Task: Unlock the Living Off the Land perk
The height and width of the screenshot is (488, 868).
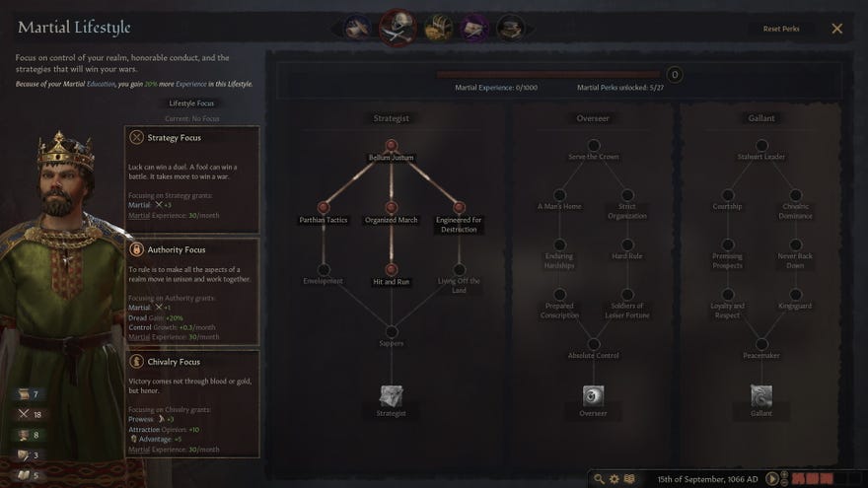Action: tap(459, 270)
